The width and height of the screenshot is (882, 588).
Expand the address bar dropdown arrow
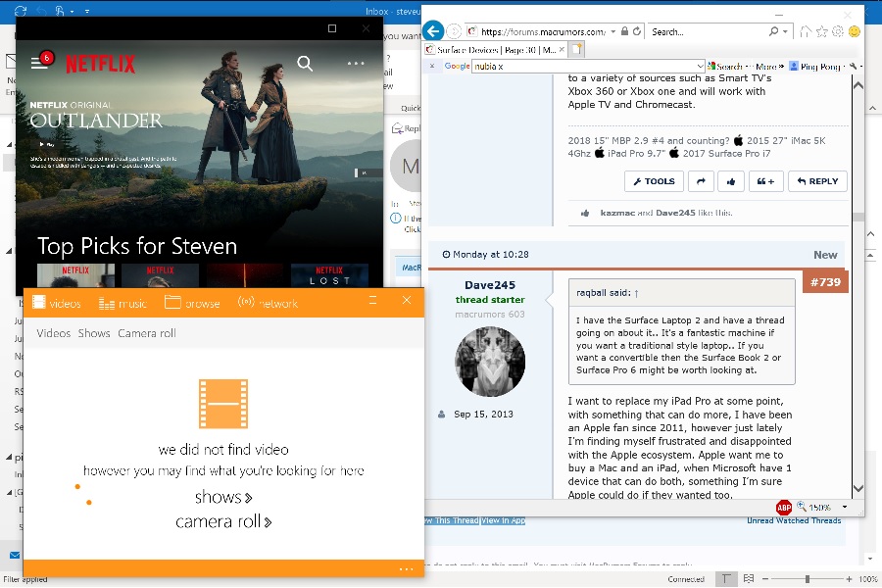(613, 32)
